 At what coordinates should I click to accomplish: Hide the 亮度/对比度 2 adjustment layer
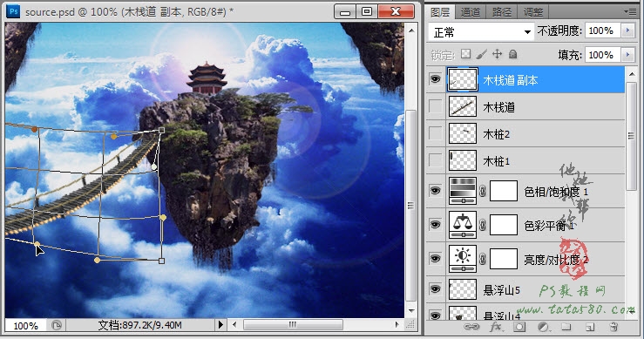tap(436, 259)
